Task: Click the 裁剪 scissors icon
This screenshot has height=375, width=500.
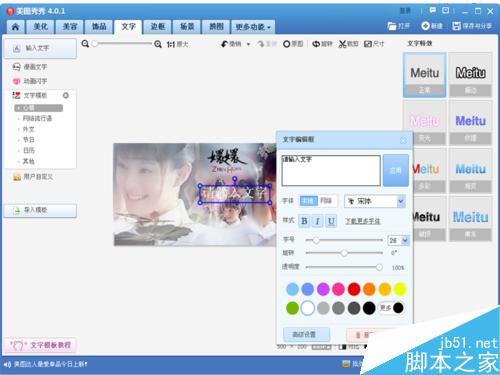Action: pos(342,44)
